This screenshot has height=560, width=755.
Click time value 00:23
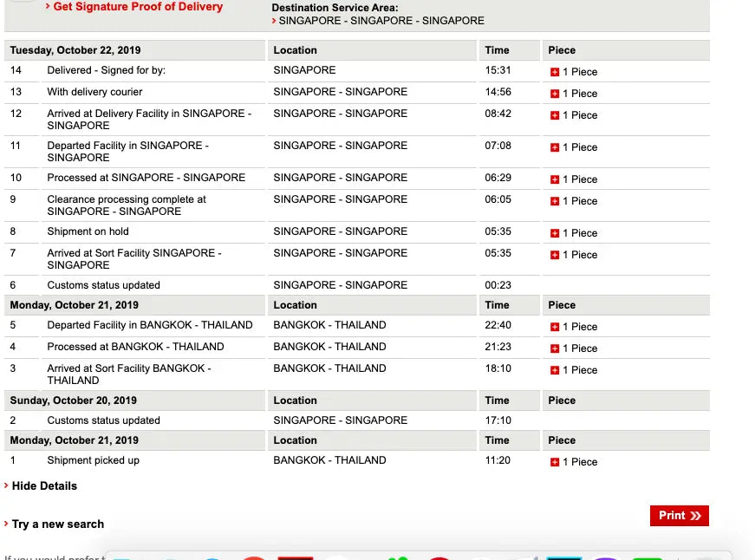click(x=498, y=285)
